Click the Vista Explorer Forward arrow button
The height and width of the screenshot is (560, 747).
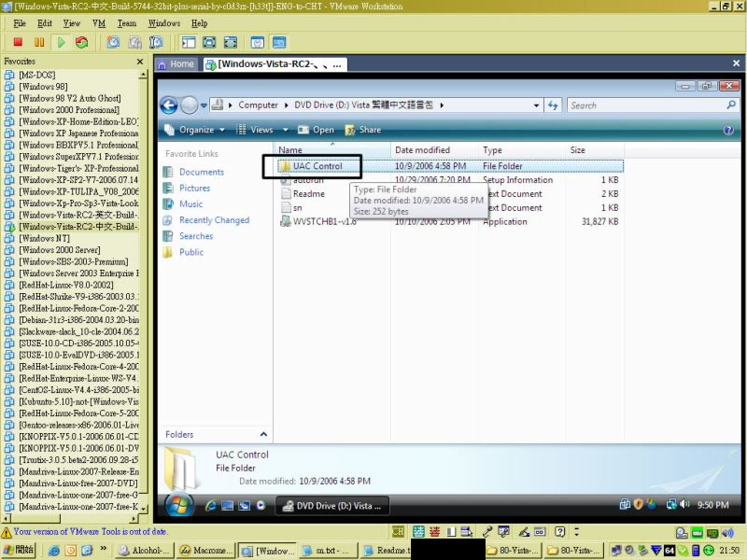pyautogui.click(x=190, y=105)
